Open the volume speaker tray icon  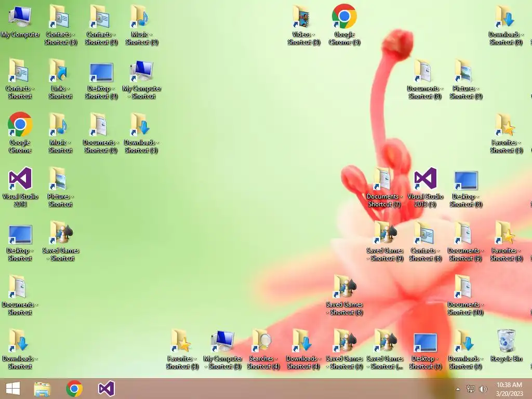pyautogui.click(x=483, y=389)
